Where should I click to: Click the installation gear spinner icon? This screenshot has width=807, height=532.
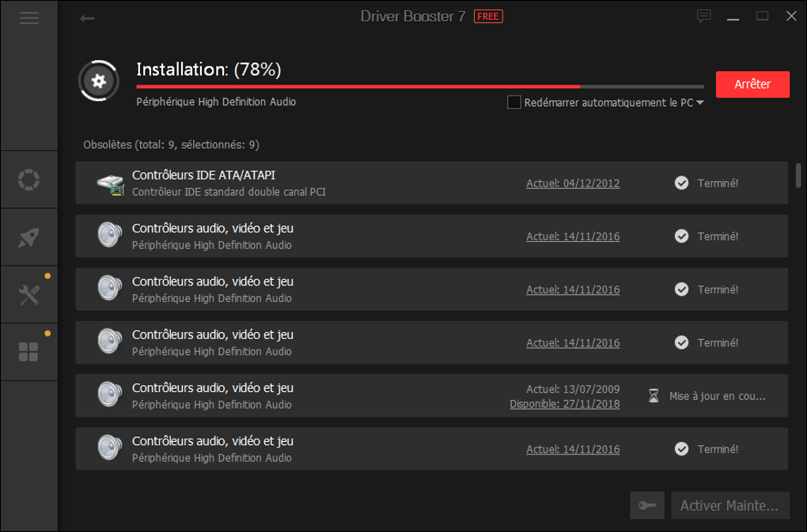tap(99, 81)
